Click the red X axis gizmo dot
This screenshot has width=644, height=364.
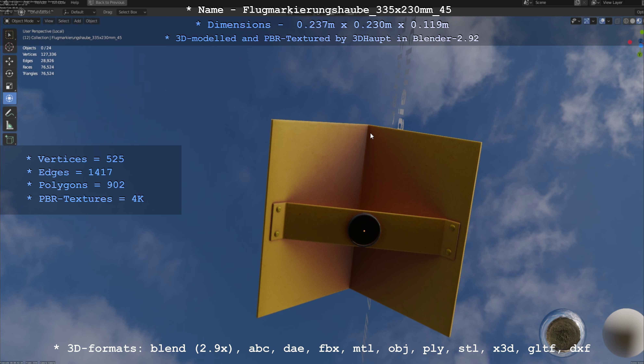(x=630, y=42)
